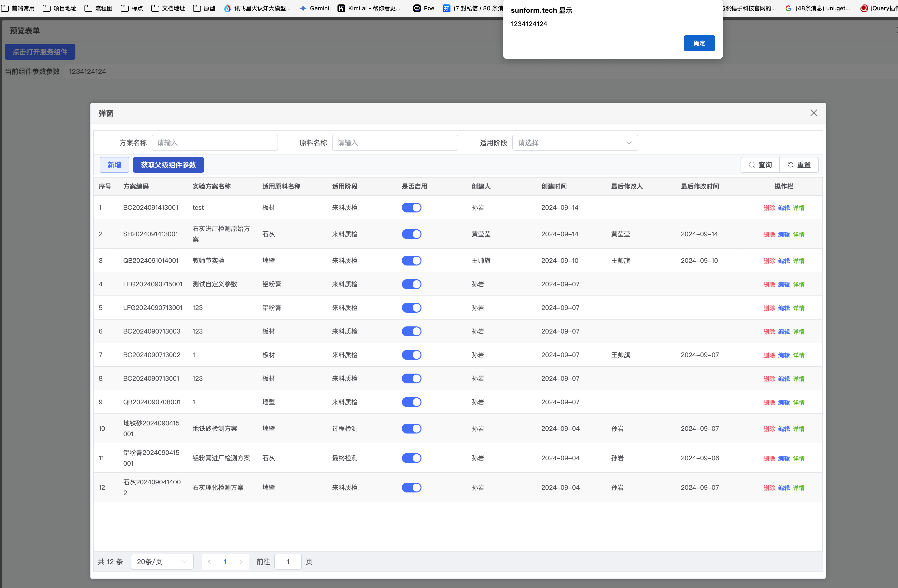Open the Poe bookmark
Viewport: 898px width, 588px height.
click(x=423, y=8)
